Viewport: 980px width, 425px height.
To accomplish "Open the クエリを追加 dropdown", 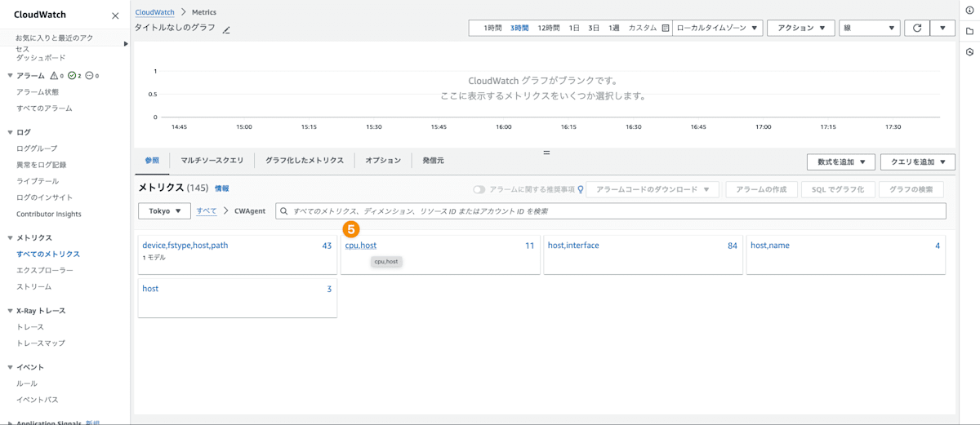I will tap(918, 162).
